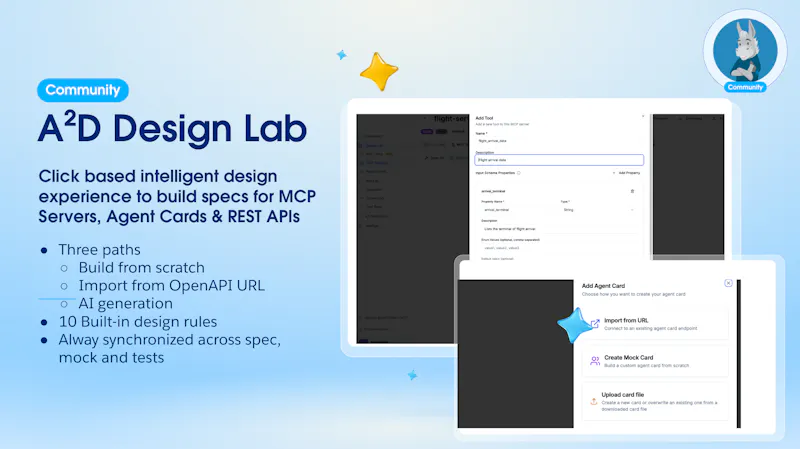Click Add Property in Add Tool dialog
Viewport: 800px width, 449px height.
tap(627, 173)
